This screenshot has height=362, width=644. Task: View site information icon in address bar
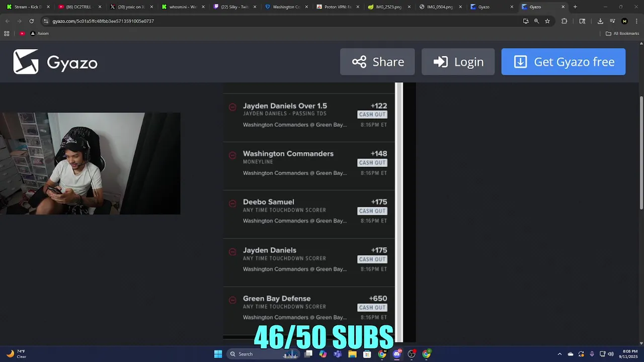tap(46, 21)
